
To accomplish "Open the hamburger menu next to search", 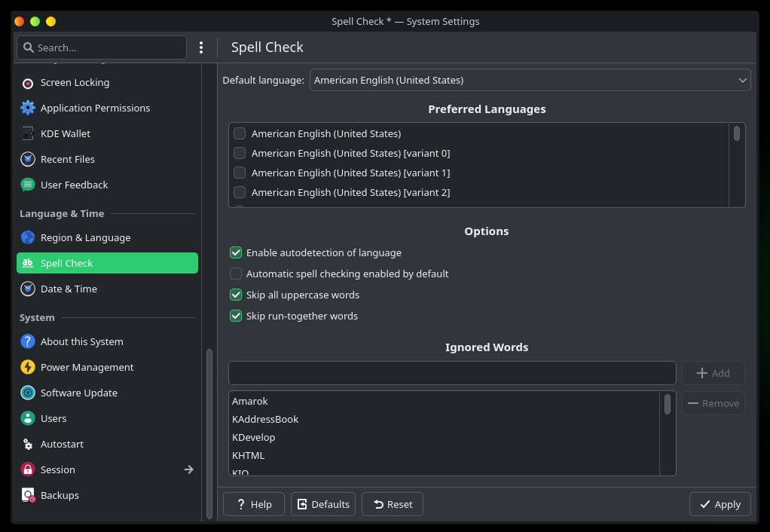I will click(201, 47).
